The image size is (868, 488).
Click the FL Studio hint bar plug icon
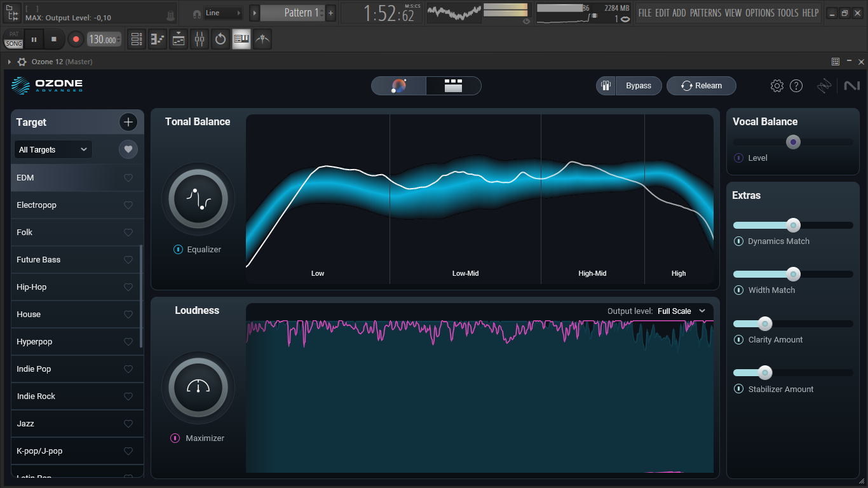[170, 15]
